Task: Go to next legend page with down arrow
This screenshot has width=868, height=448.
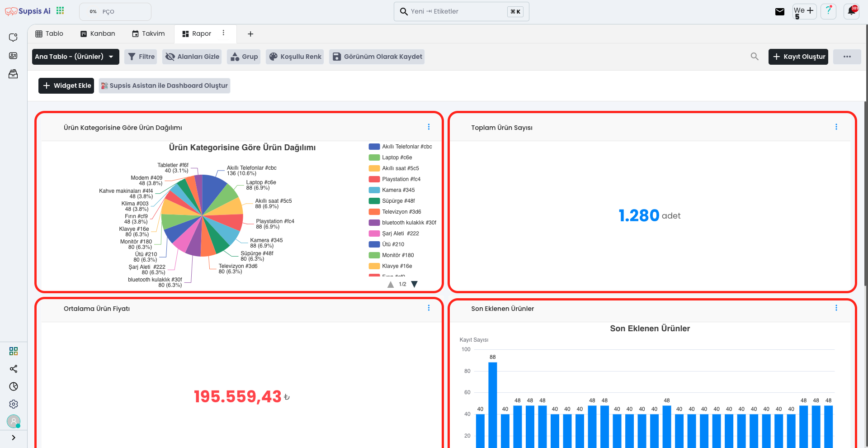Action: coord(414,284)
